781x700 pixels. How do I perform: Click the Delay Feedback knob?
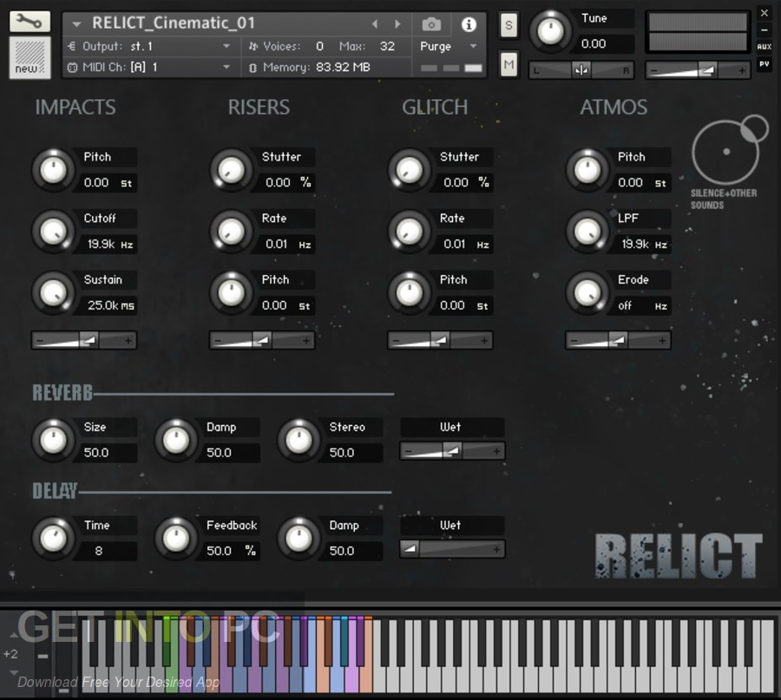176,538
